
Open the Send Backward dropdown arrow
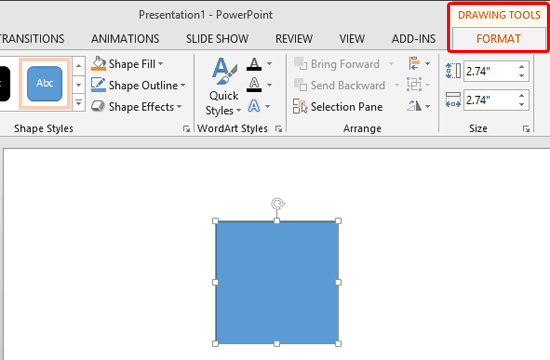pyautogui.click(x=396, y=85)
